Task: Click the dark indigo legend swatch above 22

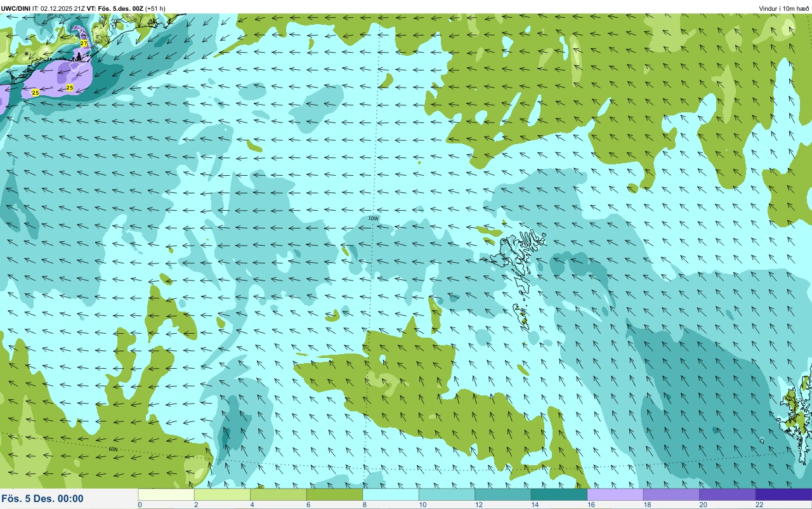Action: [783, 494]
